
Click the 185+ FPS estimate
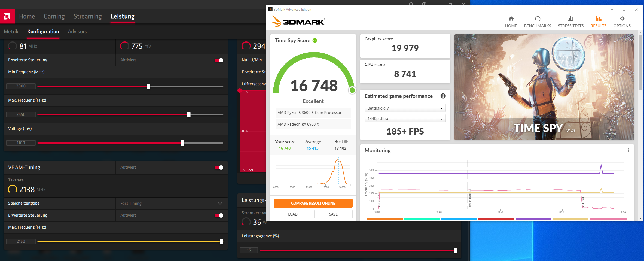point(405,132)
